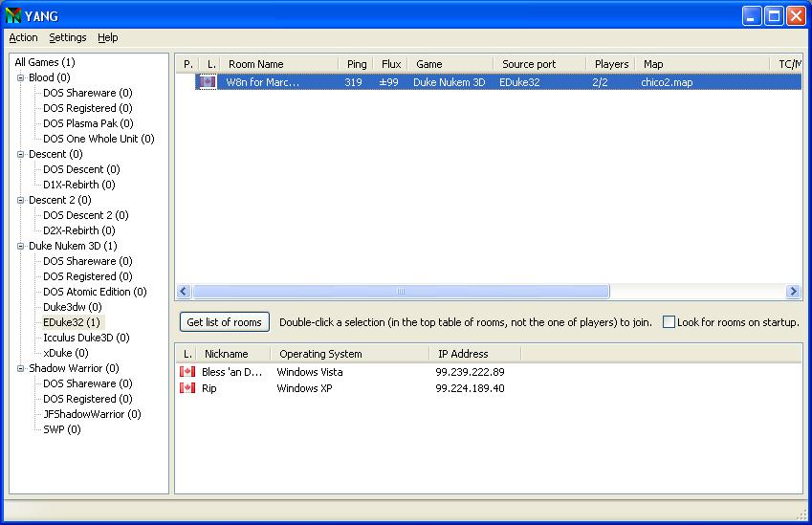812x525 pixels.
Task: Click Windows XP operating system cell
Action: [304, 388]
